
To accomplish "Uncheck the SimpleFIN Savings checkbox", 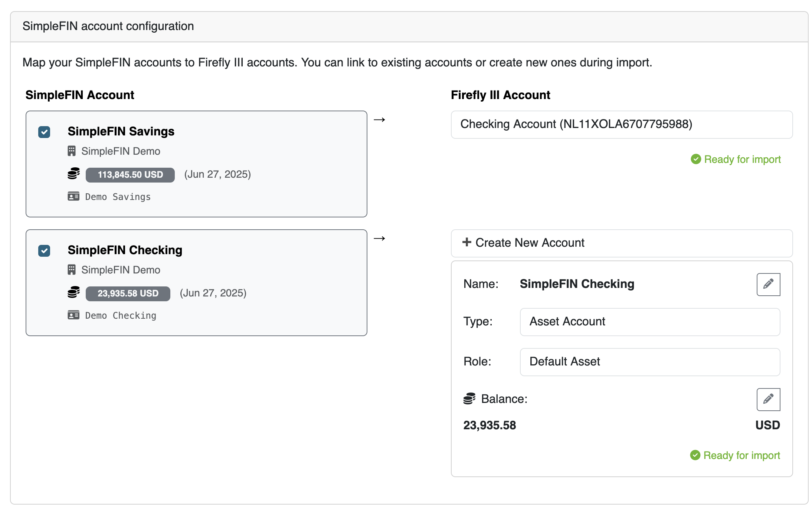I will point(44,132).
